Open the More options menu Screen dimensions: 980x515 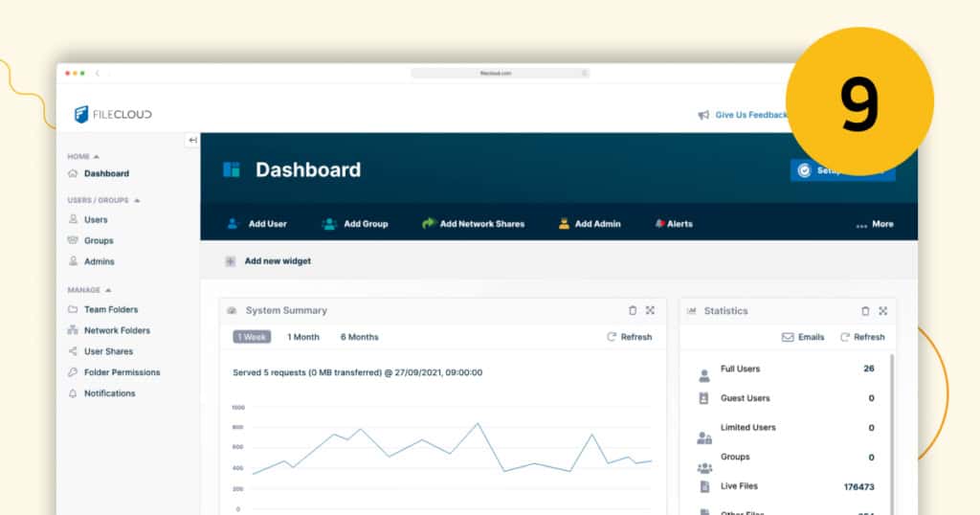pyautogui.click(x=875, y=224)
